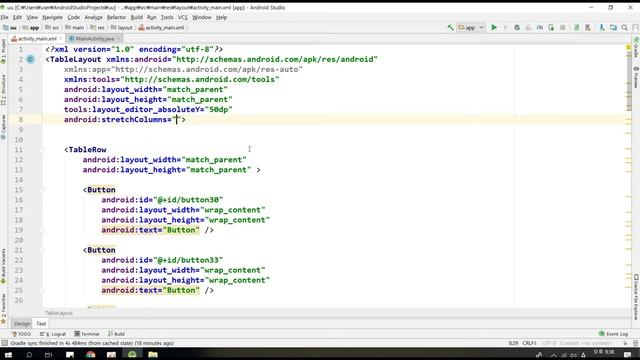Open Chrome from the Windows taskbar
The image size is (640, 360).
(91, 354)
